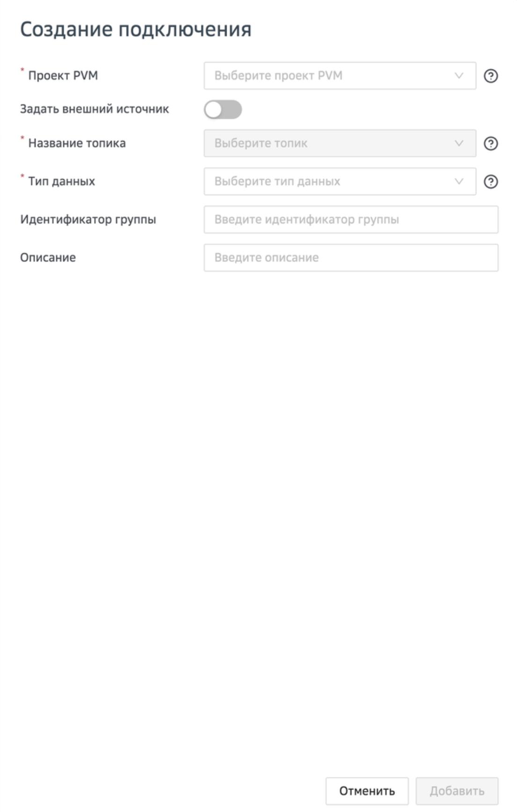Click the 'Название топика' field label

click(77, 143)
